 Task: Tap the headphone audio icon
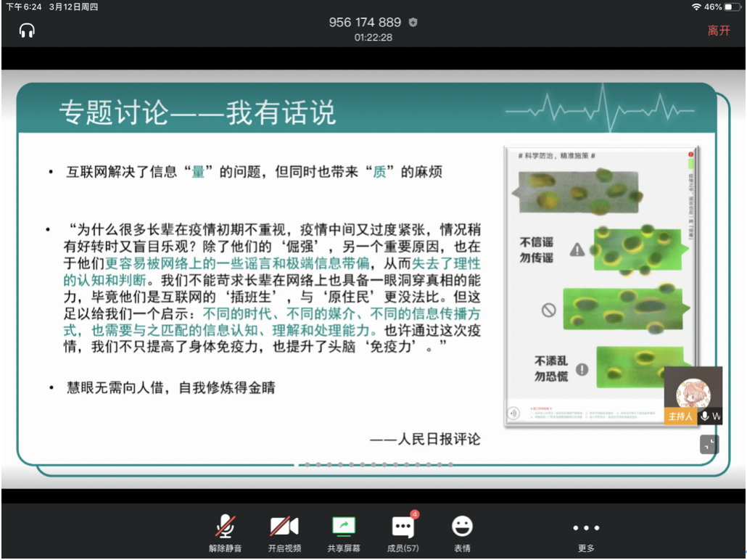[x=27, y=30]
